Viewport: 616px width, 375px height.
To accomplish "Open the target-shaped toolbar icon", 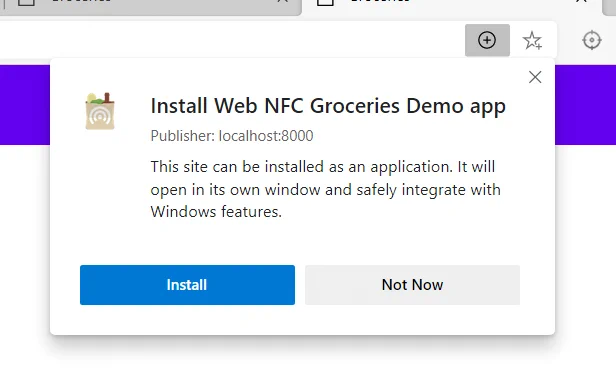I will [x=592, y=40].
